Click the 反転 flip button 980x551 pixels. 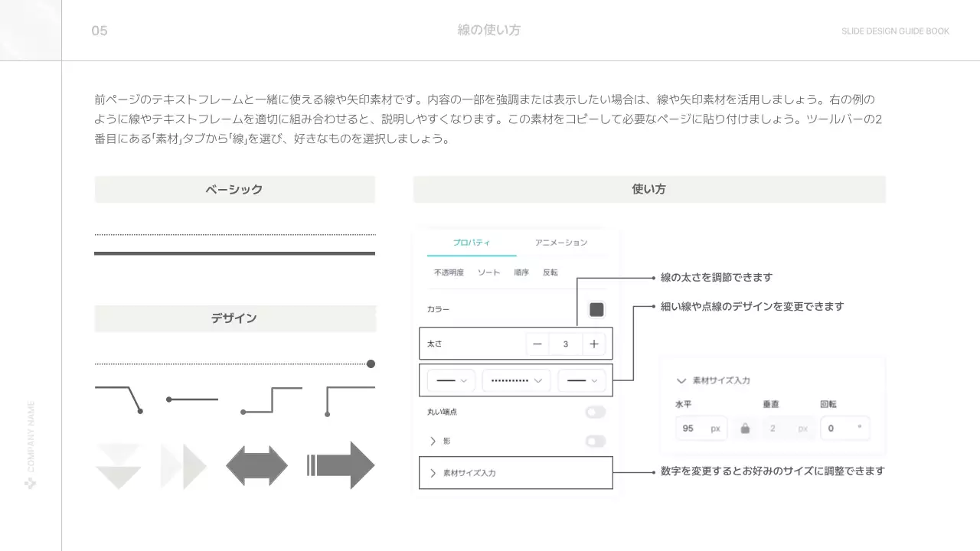tap(550, 272)
